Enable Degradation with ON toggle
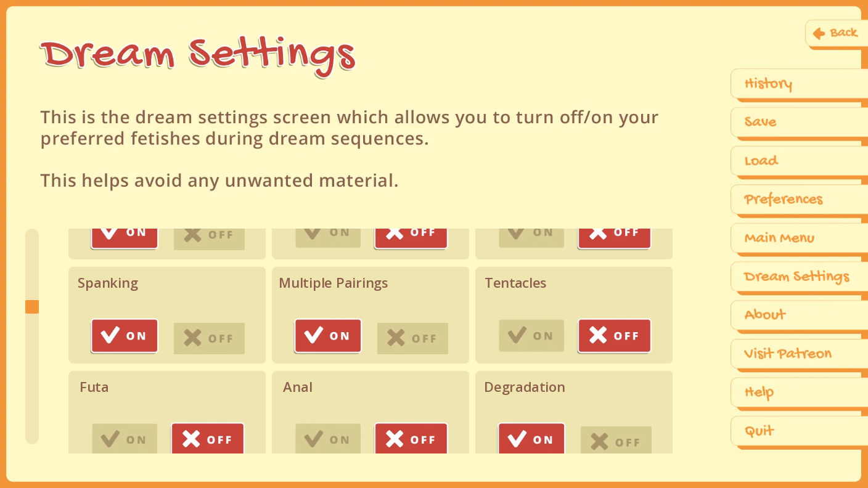 tap(531, 439)
